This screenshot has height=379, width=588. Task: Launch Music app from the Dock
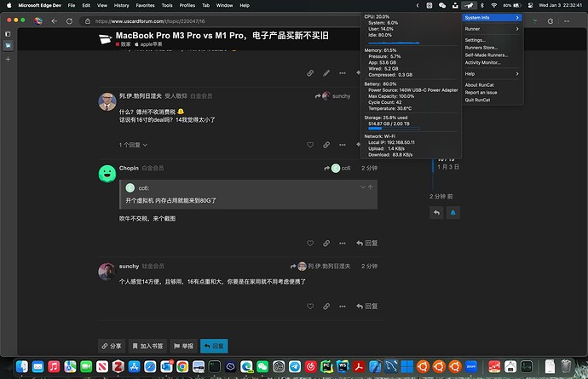click(54, 366)
